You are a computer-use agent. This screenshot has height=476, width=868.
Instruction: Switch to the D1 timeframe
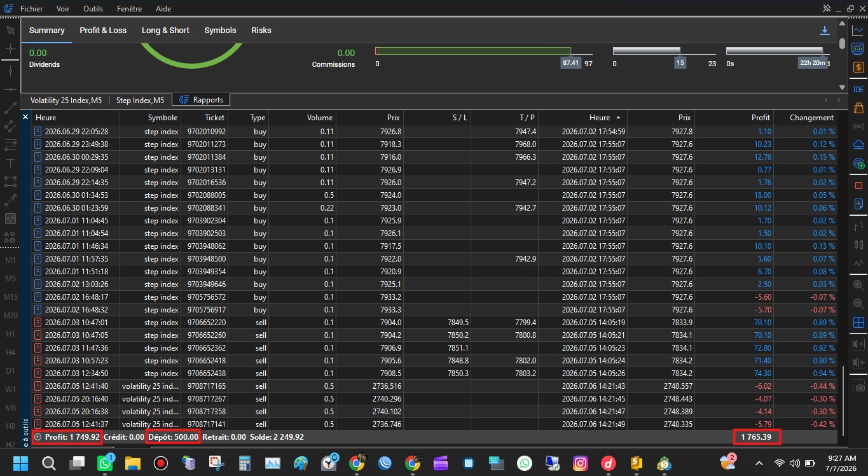(x=10, y=370)
